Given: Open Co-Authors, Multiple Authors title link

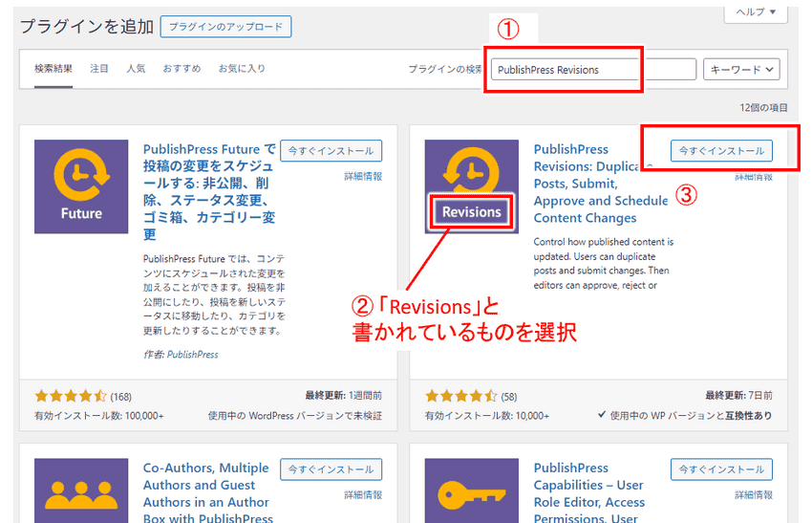Looking at the screenshot, I should 207,493.
